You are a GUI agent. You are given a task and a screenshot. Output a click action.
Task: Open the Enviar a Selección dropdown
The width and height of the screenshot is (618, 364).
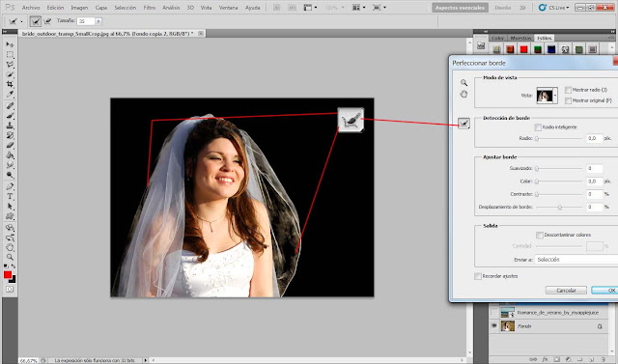coord(576,260)
